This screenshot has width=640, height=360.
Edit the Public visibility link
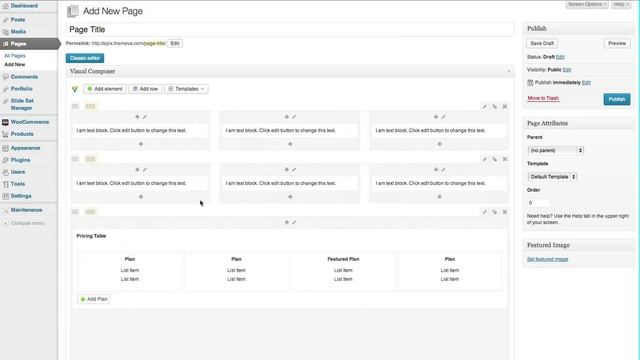click(567, 70)
